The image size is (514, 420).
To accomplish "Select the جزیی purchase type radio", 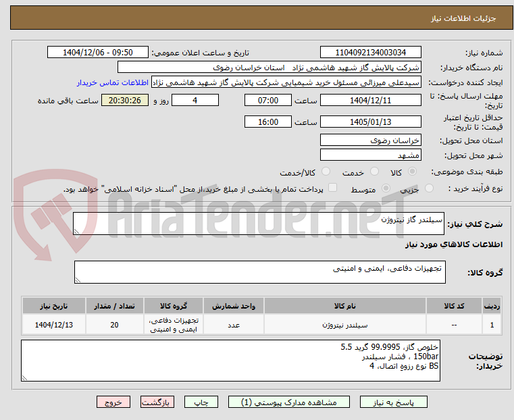I will pos(429,188).
